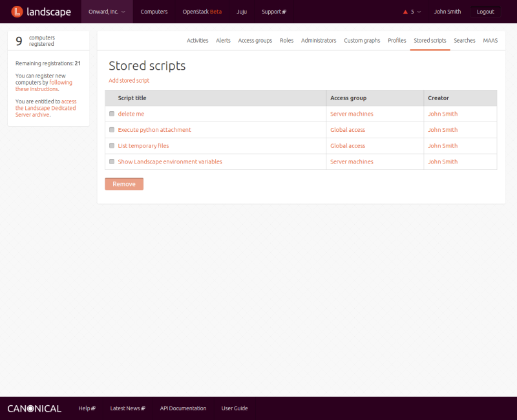Viewport: 517px width, 420px height.
Task: Open the Access groups tab
Action: tap(255, 40)
